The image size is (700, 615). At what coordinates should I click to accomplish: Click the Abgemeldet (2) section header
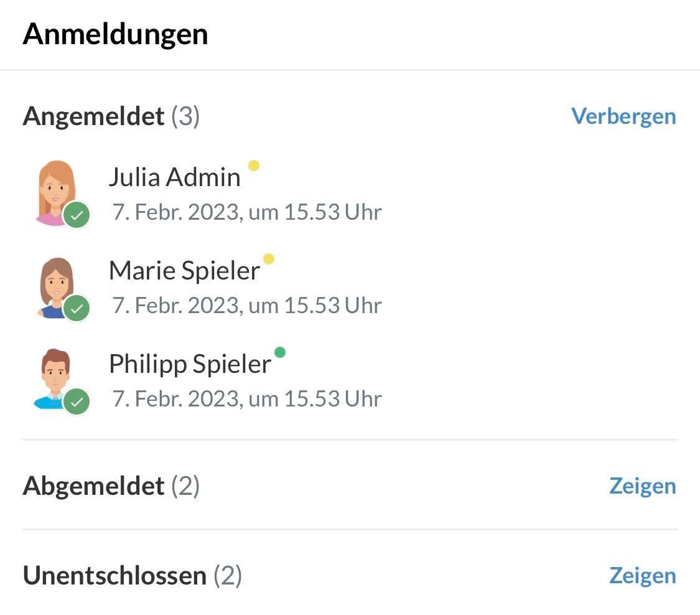[x=111, y=486]
